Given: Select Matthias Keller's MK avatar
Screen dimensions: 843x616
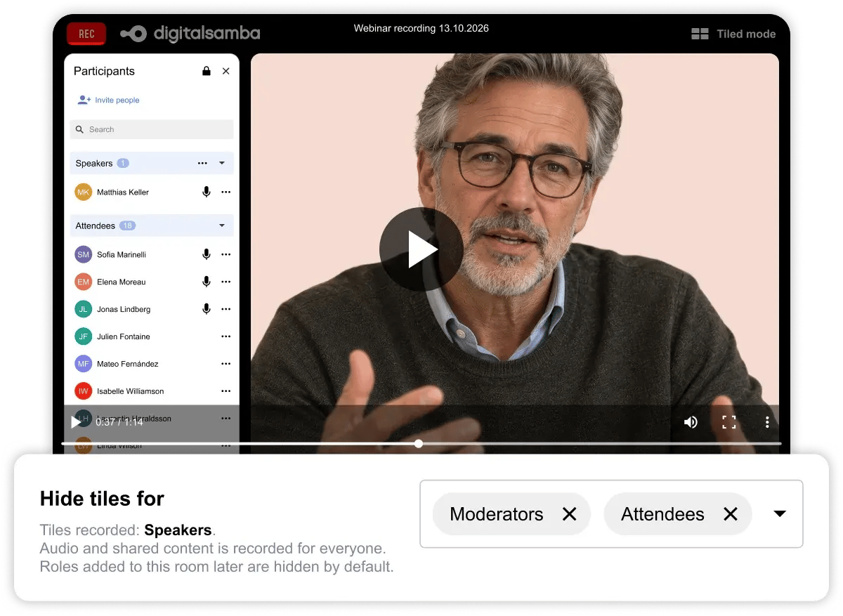Looking at the screenshot, I should tap(84, 192).
